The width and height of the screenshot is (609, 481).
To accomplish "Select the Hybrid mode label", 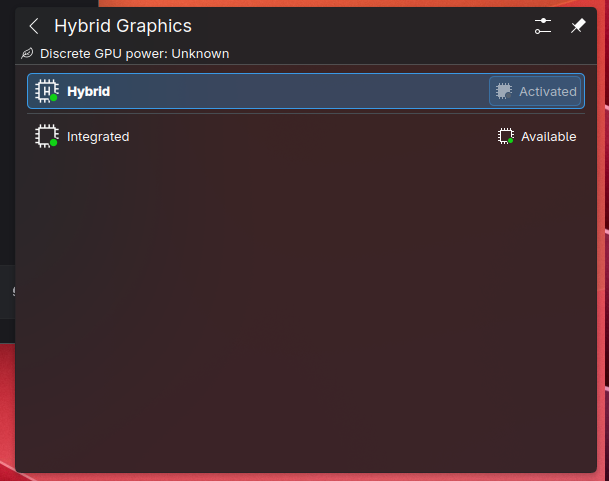I will click(89, 92).
